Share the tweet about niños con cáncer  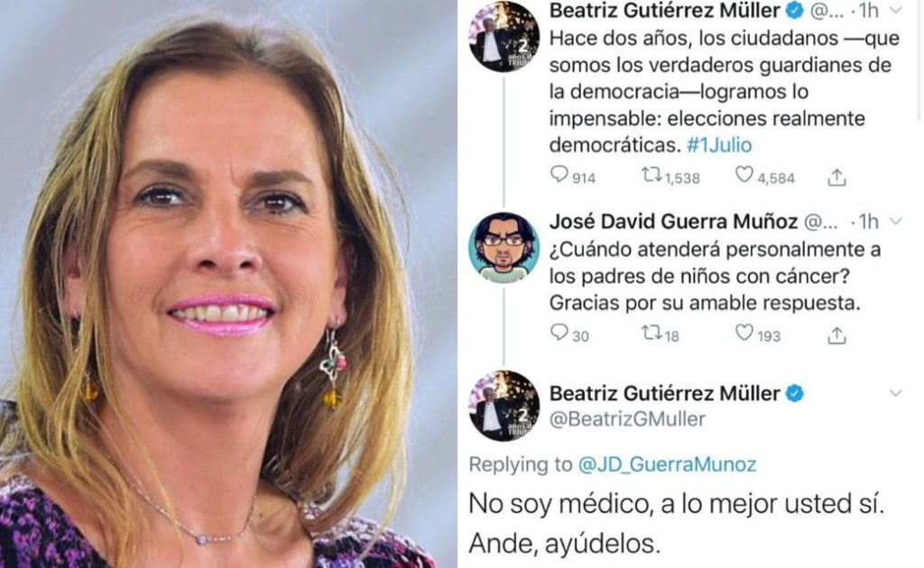pyautogui.click(x=836, y=334)
